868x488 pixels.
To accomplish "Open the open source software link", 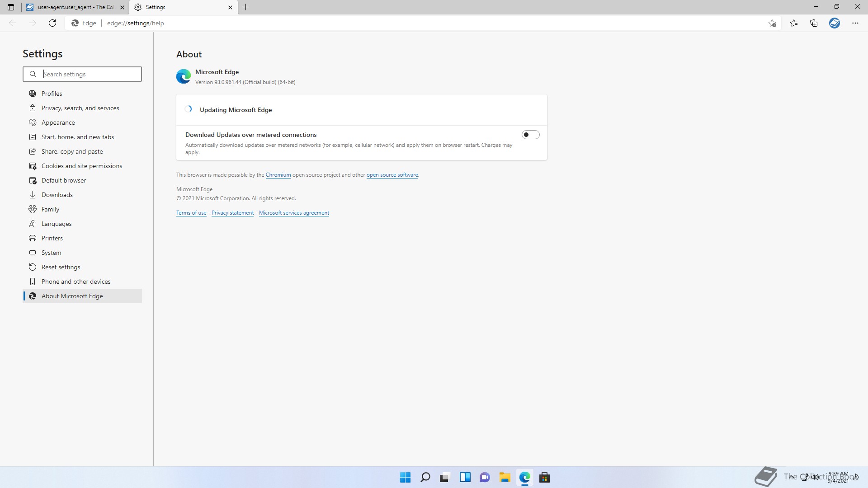I will (392, 175).
